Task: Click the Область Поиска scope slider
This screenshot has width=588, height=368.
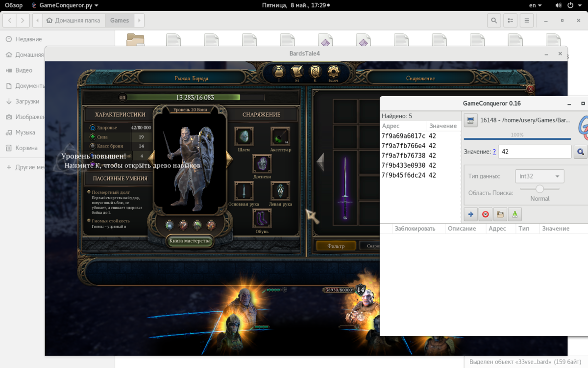Action: click(539, 189)
